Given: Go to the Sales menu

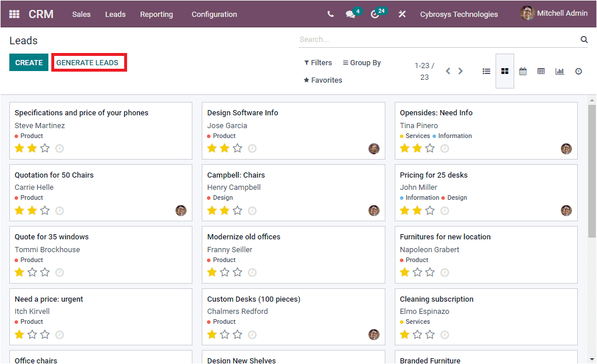Looking at the screenshot, I should [81, 14].
